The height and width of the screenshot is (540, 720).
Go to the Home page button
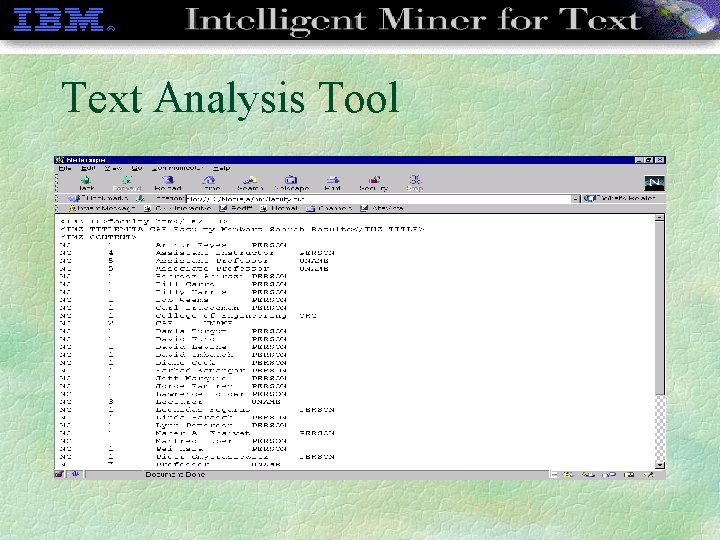click(210, 183)
